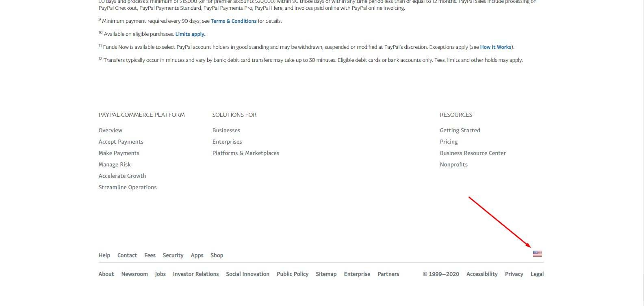Open the How it Works link
644x306 pixels.
(x=496, y=47)
